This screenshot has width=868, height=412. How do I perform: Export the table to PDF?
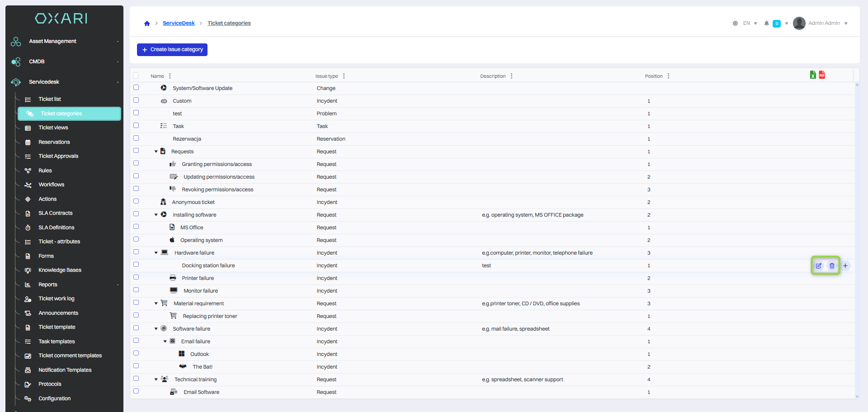pyautogui.click(x=822, y=75)
